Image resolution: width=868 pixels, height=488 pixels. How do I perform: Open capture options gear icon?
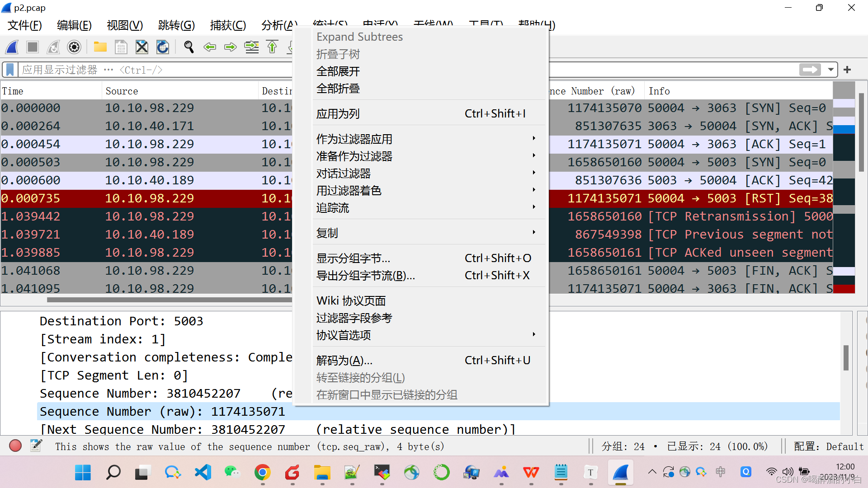[74, 47]
